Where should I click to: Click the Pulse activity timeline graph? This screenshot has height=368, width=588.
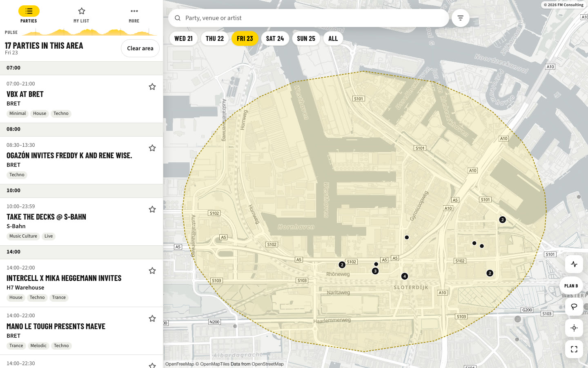pyautogui.click(x=89, y=32)
